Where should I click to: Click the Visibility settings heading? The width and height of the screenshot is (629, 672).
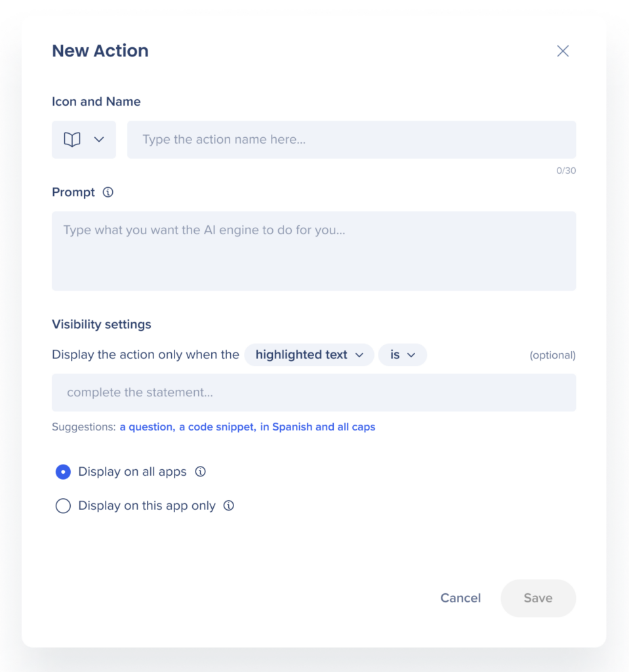101,324
